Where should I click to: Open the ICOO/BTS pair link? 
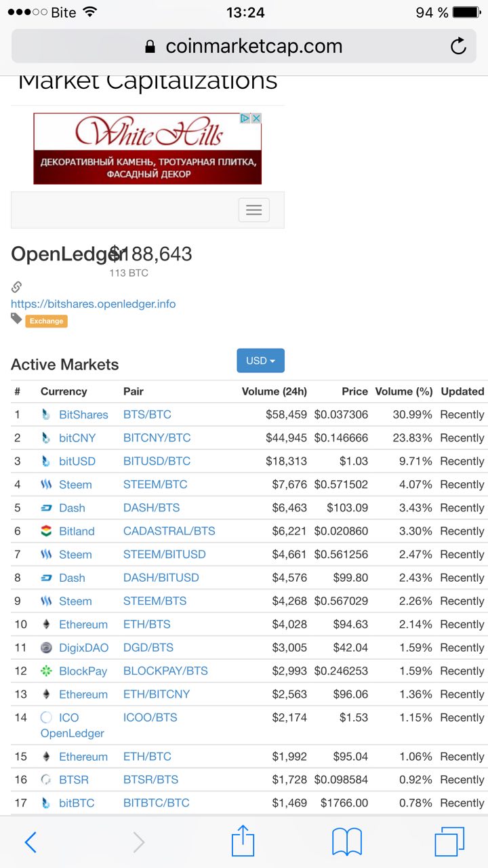point(150,717)
